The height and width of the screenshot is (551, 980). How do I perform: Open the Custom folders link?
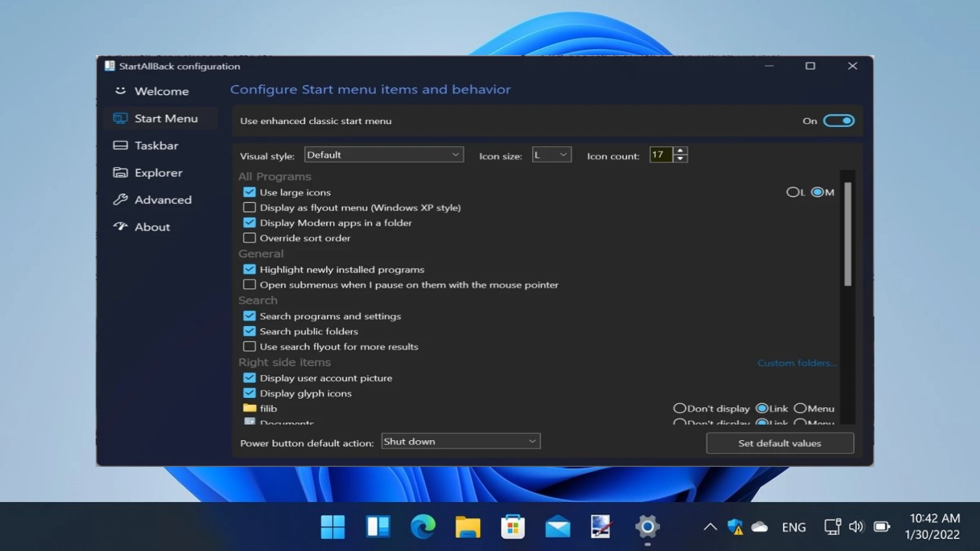click(797, 363)
